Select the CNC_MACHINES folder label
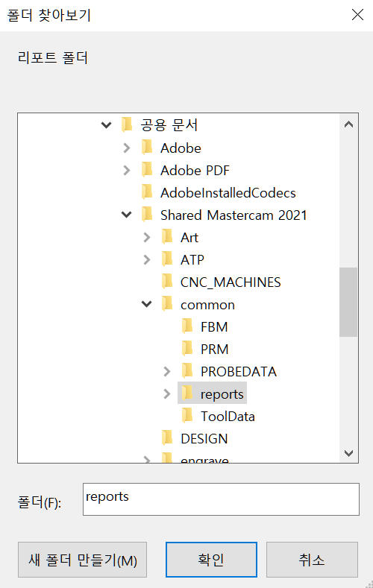Screen dimensions: 373x588 pos(231,282)
